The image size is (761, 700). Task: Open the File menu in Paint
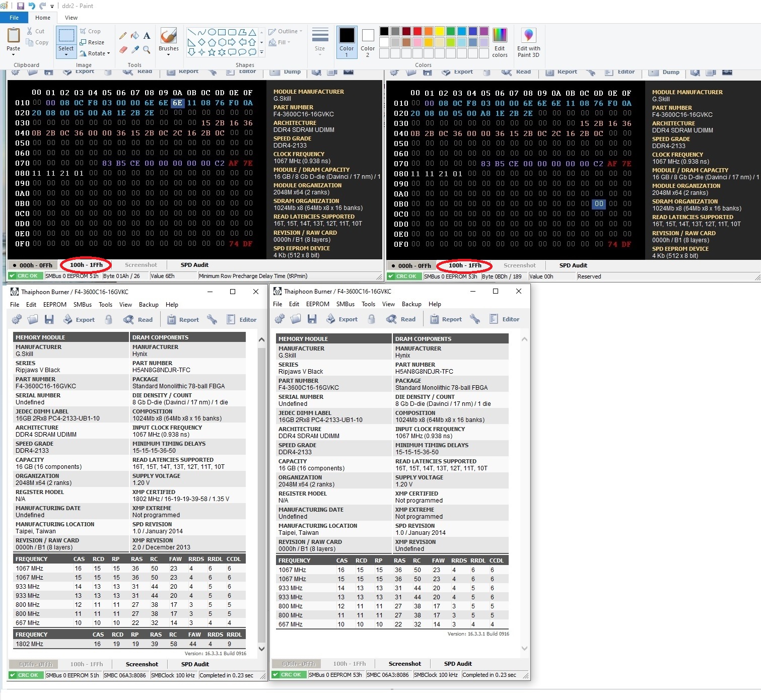[14, 18]
